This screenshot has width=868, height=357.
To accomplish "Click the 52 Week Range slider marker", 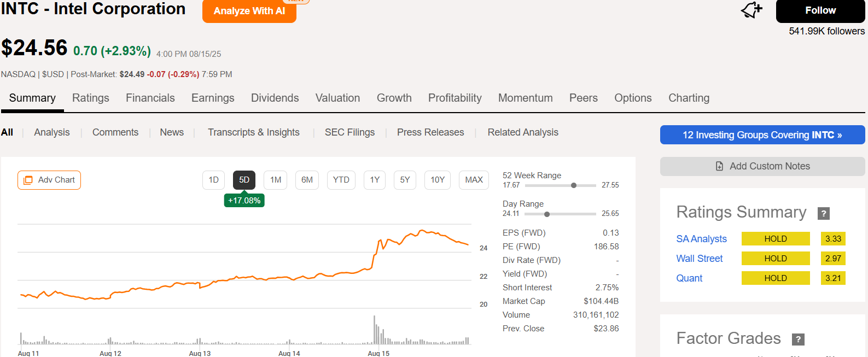I will coord(574,185).
